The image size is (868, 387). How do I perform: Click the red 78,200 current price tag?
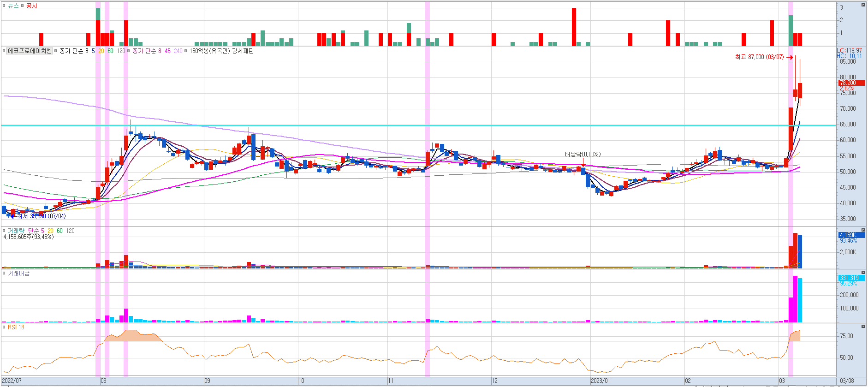(x=851, y=83)
